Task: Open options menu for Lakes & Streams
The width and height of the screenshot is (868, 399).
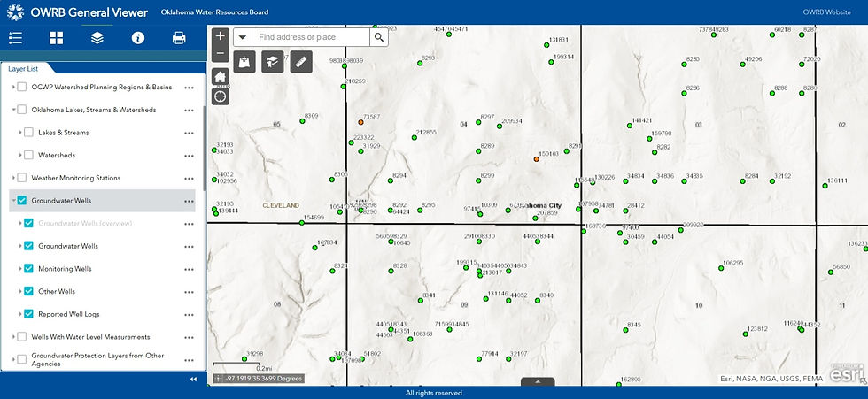Action: click(x=190, y=134)
